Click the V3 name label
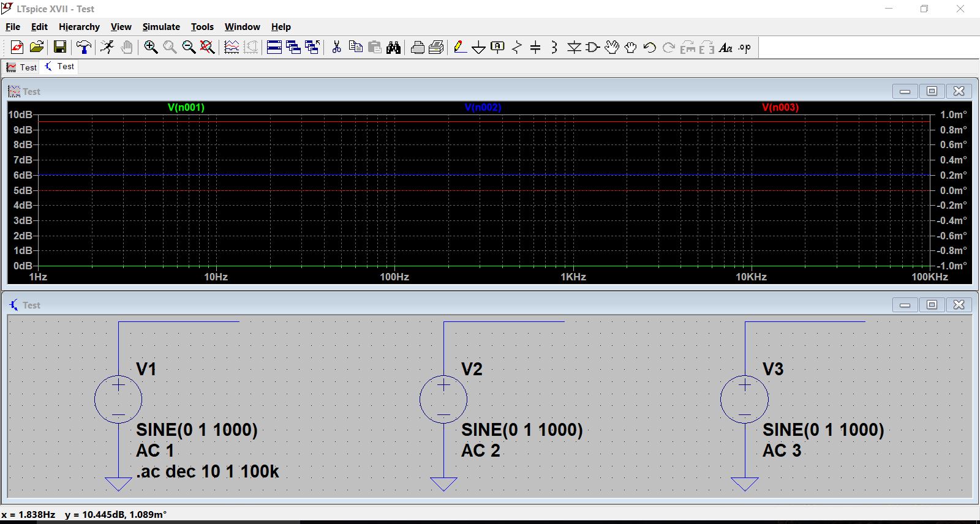980x524 pixels. coord(773,369)
